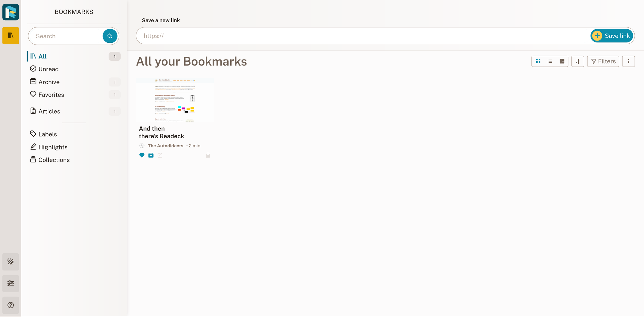The height and width of the screenshot is (317, 644).
Task: Expand the Labels section
Action: click(x=47, y=134)
